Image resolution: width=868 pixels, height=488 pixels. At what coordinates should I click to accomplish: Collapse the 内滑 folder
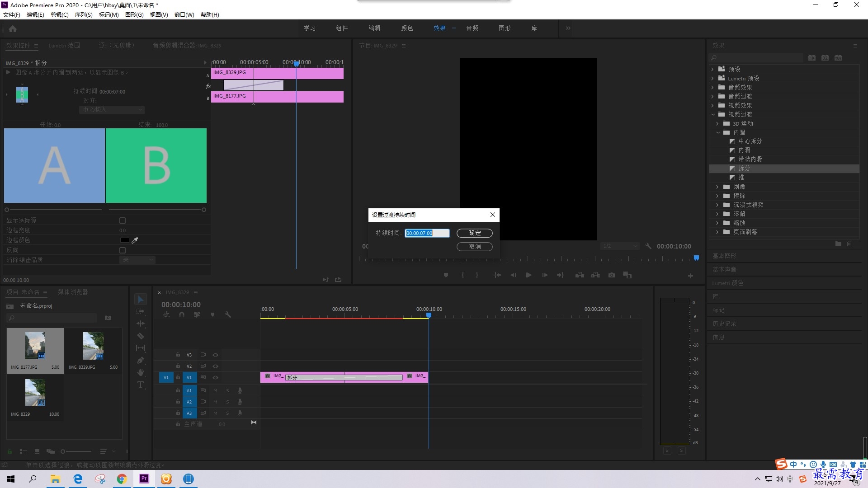[x=717, y=132]
